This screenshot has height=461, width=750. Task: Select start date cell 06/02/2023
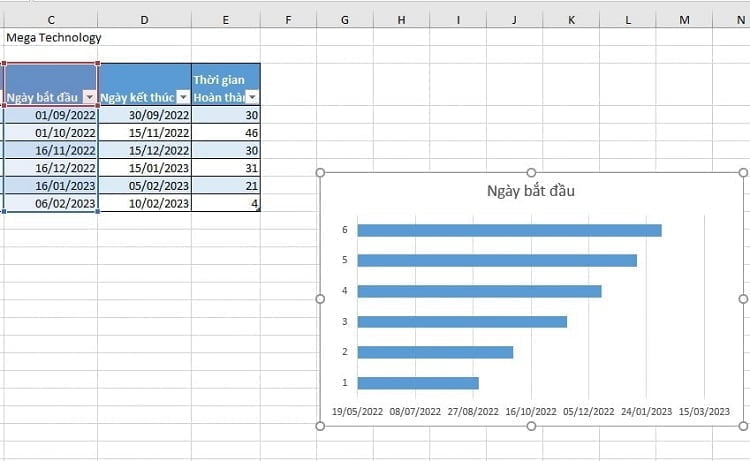click(x=51, y=203)
